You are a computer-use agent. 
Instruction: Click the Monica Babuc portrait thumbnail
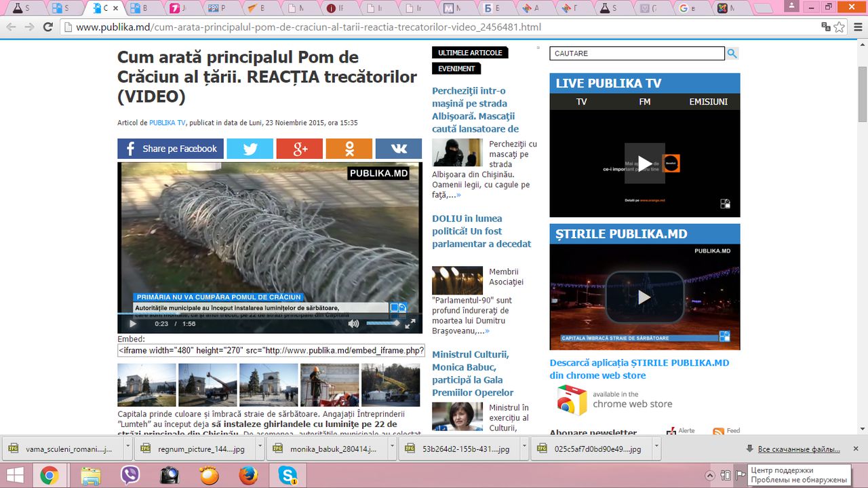coord(457,417)
